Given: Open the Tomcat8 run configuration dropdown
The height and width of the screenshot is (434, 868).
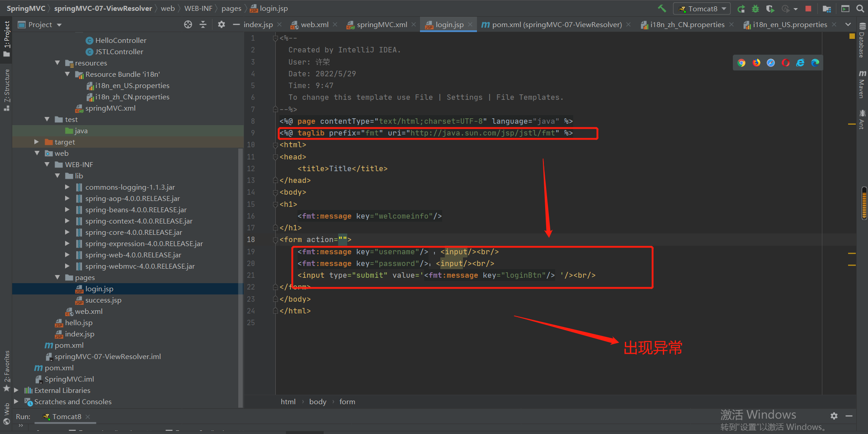Looking at the screenshot, I should (702, 9).
